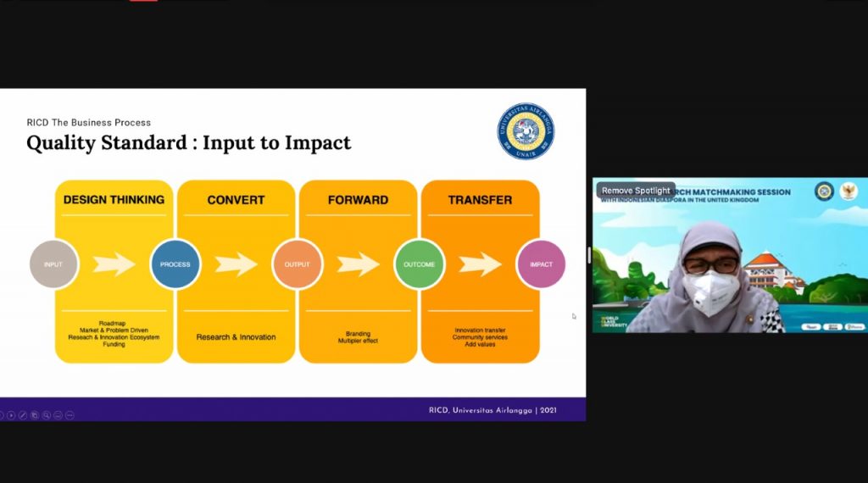The height and width of the screenshot is (483, 868).
Task: Click the Garuda emblem in speaker video
Action: point(848,192)
